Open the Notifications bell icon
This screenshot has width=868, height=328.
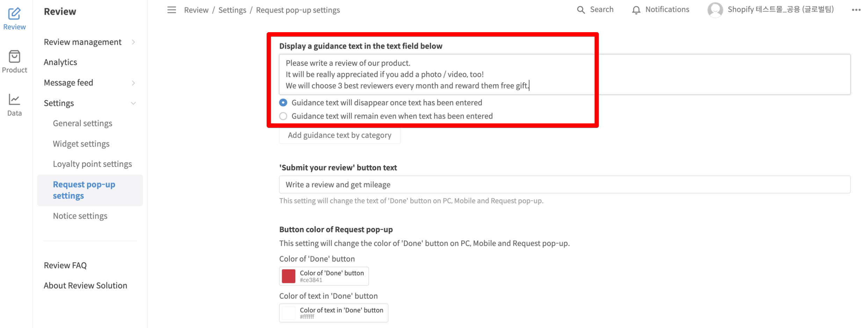coord(636,10)
